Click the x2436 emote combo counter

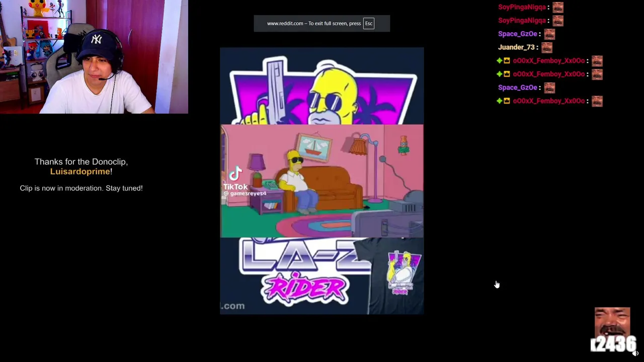[613, 344]
